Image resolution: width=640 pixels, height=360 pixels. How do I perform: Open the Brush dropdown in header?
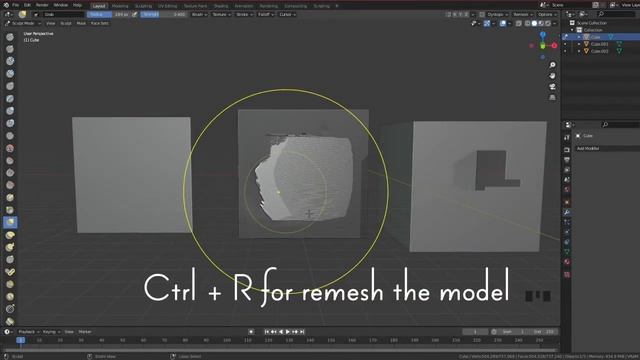pyautogui.click(x=199, y=14)
